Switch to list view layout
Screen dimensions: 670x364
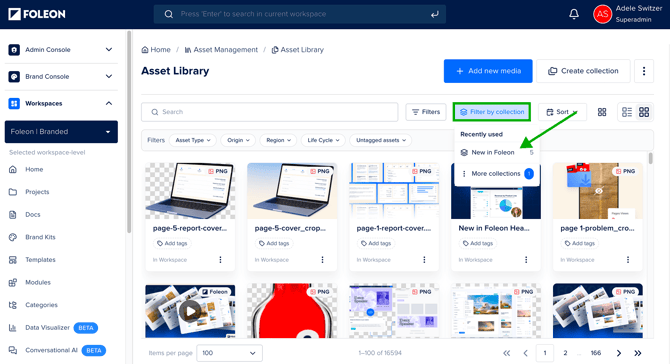[x=627, y=112]
